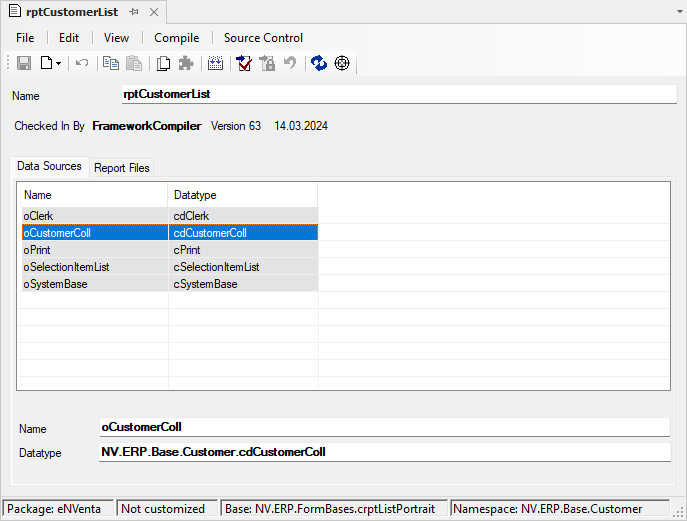Image resolution: width=687 pixels, height=521 pixels.
Task: Click the cSystemBase datatype cell
Action: (243, 284)
